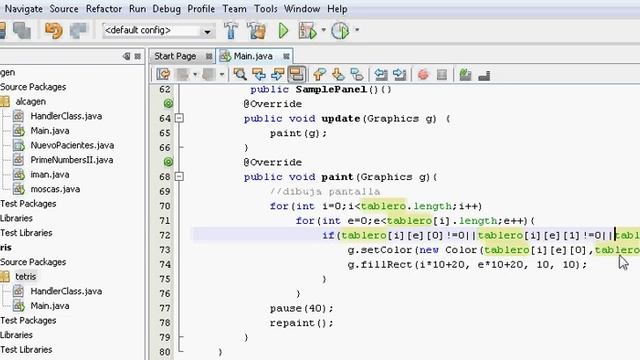
Task: Click the Build Project hammer icon
Action: coord(231,31)
